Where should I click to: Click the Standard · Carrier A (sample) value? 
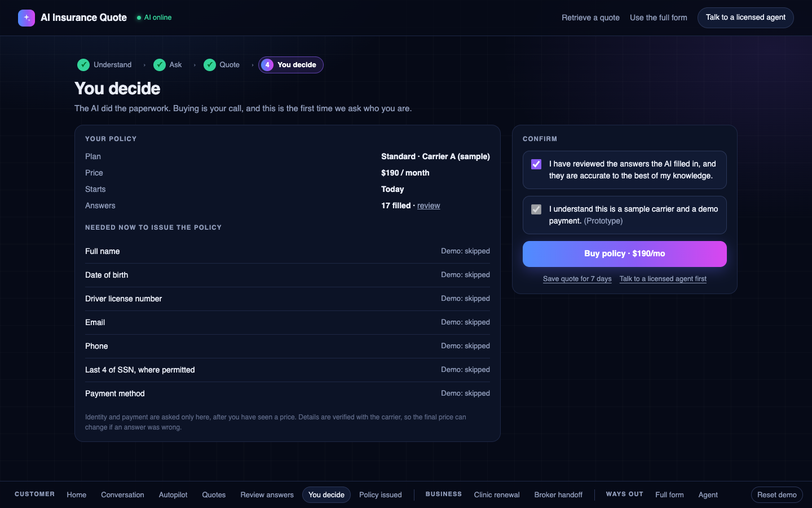pos(435,156)
